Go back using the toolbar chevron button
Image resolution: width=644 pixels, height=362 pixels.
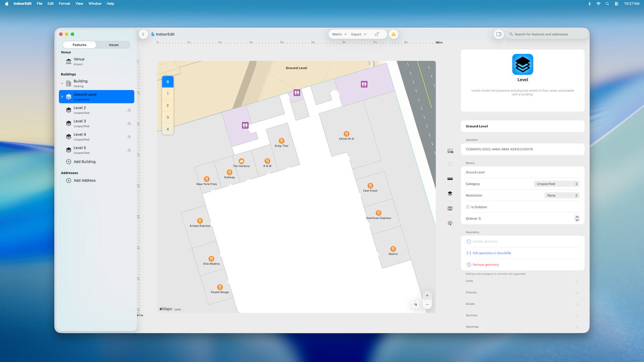(144, 34)
